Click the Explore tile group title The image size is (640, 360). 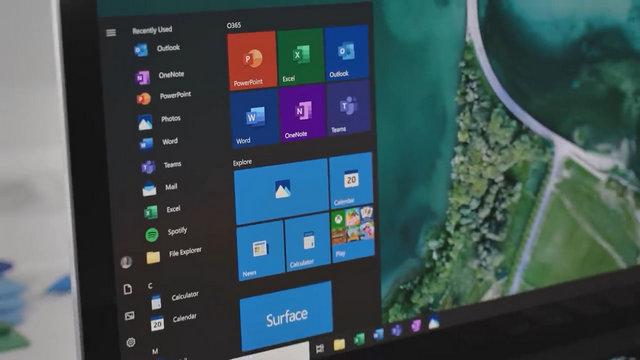pyautogui.click(x=242, y=162)
